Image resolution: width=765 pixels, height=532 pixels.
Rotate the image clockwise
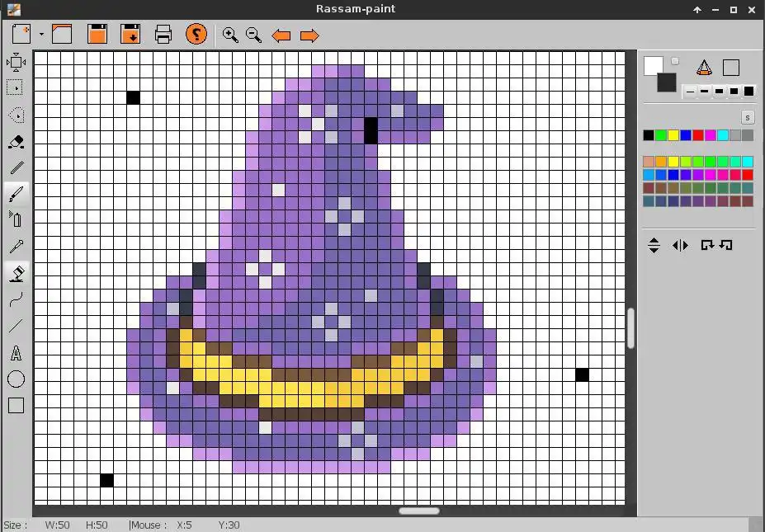click(707, 245)
